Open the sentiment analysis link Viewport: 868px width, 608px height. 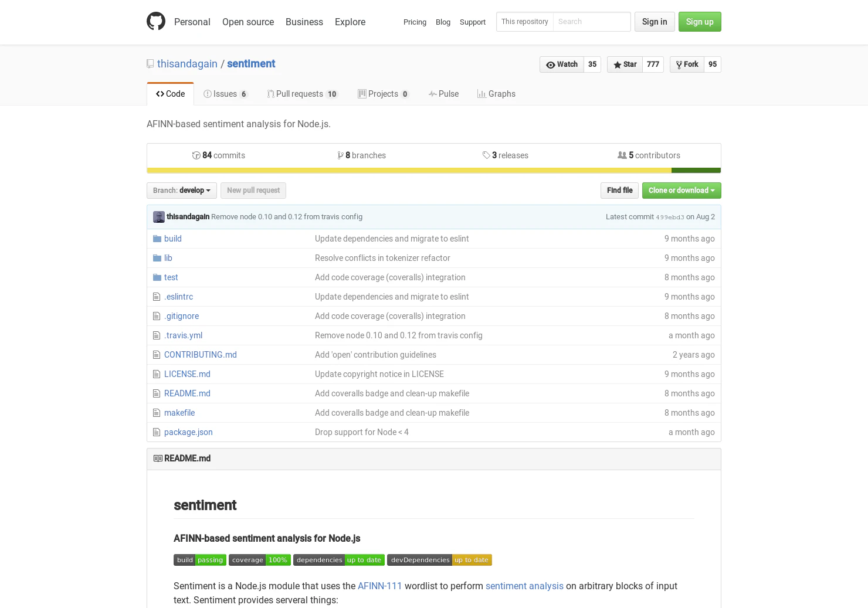tap(524, 586)
